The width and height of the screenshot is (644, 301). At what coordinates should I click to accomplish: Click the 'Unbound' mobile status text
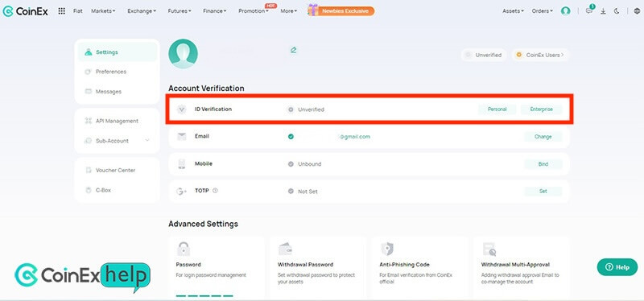[310, 164]
